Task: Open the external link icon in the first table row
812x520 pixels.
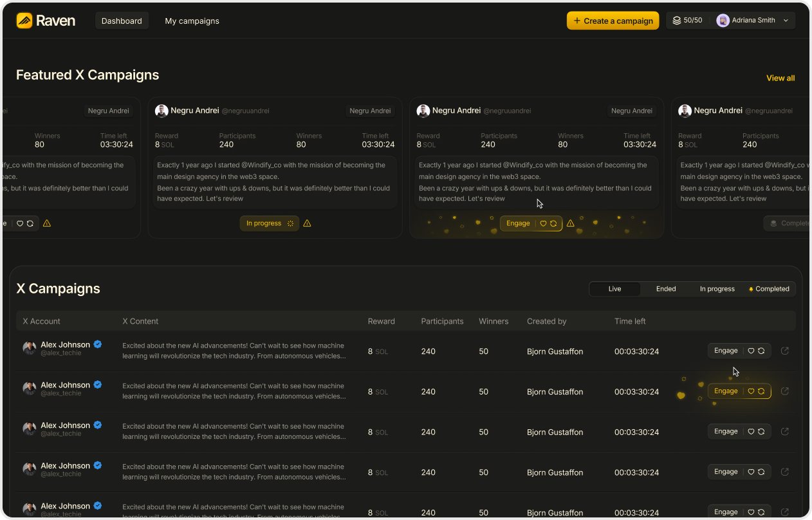Action: pos(784,351)
